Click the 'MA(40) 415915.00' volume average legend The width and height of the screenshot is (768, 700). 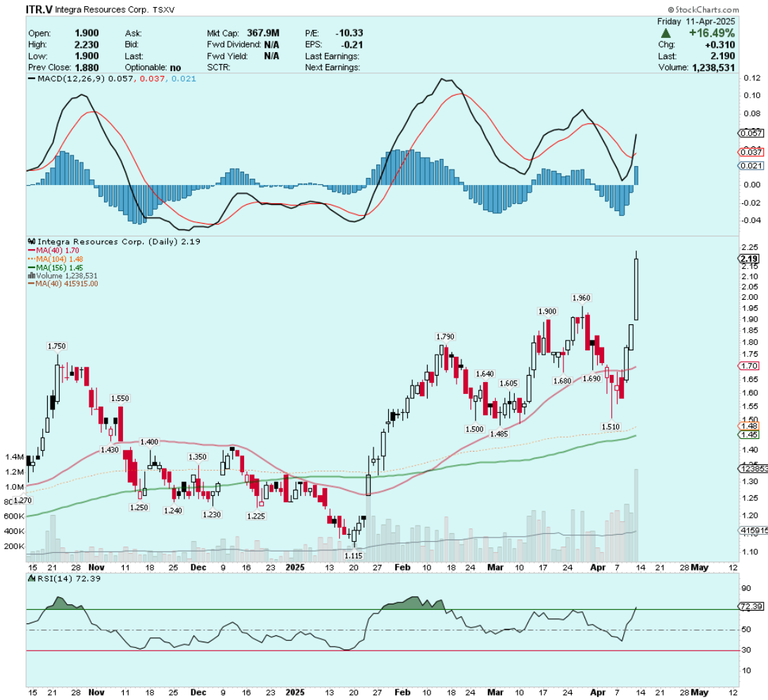click(x=67, y=284)
